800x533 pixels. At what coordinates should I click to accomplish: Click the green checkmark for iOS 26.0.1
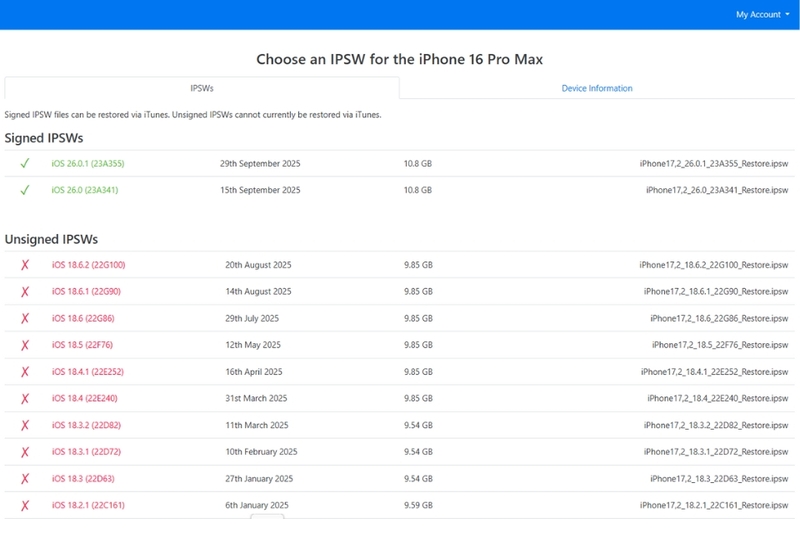[25, 163]
